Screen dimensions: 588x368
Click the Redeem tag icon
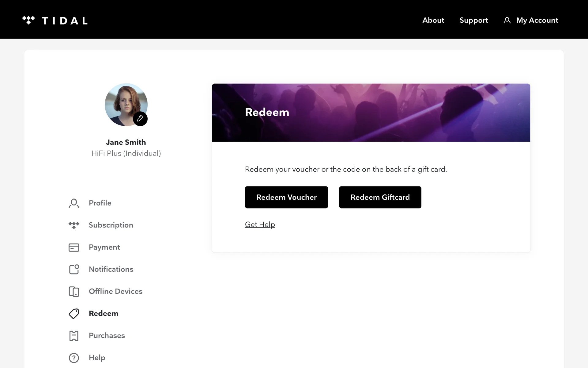pyautogui.click(x=74, y=313)
